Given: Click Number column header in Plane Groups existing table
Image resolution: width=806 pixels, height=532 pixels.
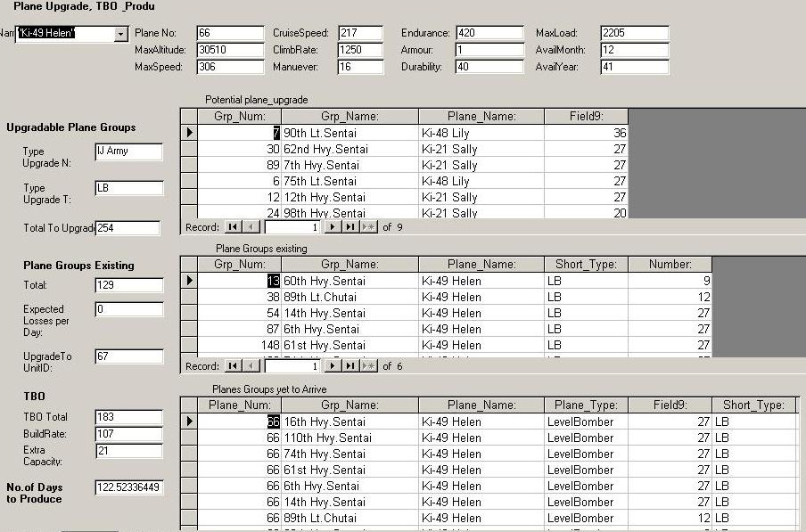Looking at the screenshot, I should pos(670,265).
